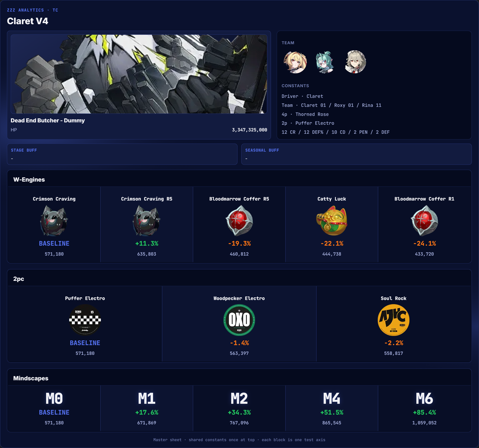Click the "W-Engines" section heading
Viewport: 479px width, 448px height.
coord(29,180)
